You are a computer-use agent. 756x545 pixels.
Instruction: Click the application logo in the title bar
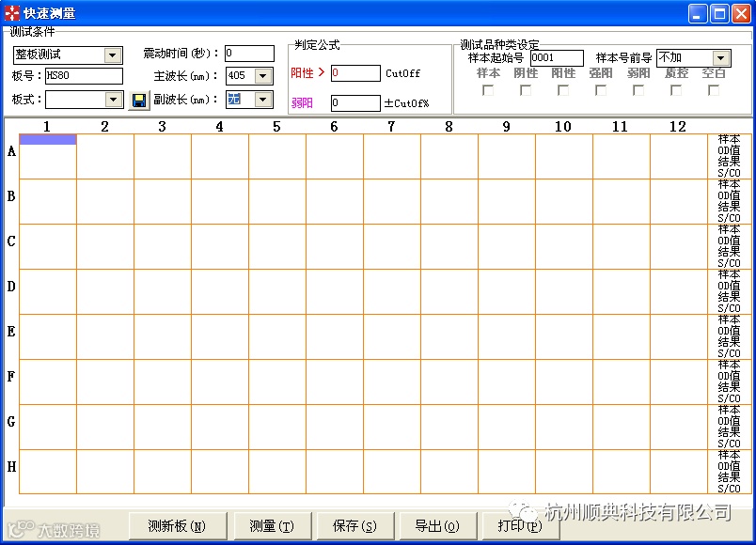[x=11, y=13]
